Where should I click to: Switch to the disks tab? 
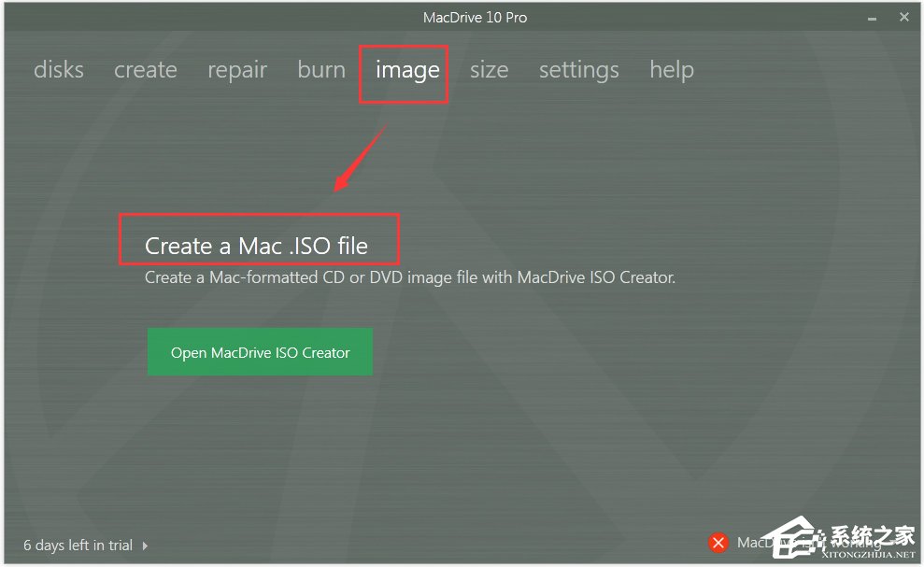(x=58, y=70)
